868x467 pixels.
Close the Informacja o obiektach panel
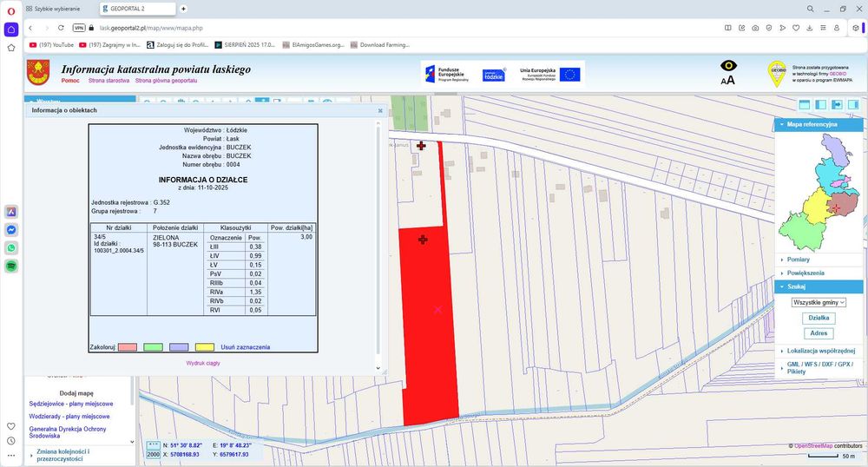pos(380,111)
